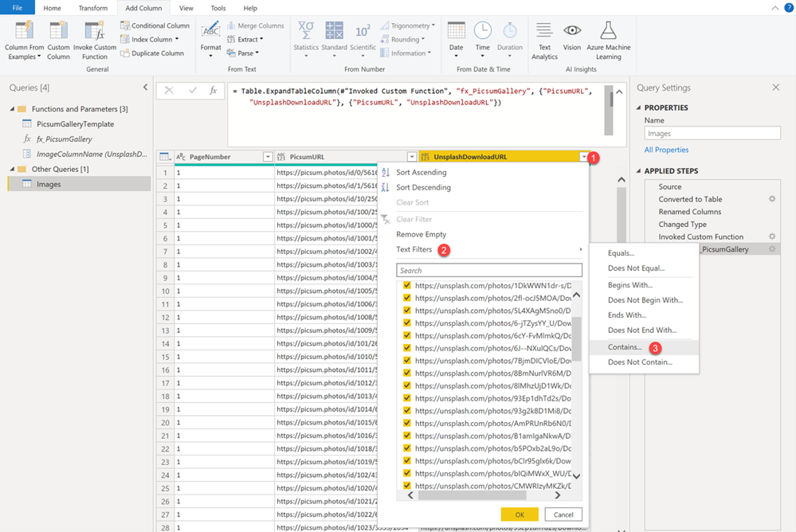Switch to the Transform tab
This screenshot has width=796, height=532.
click(93, 8)
